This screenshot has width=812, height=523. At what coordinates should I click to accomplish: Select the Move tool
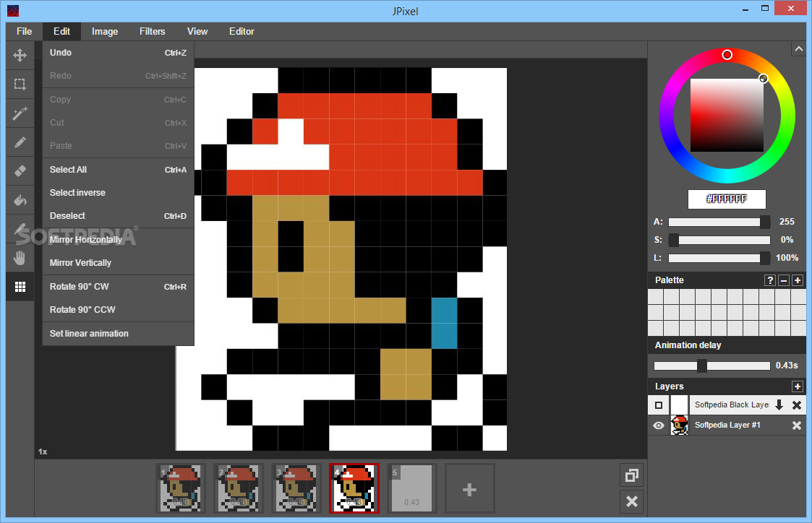click(20, 56)
